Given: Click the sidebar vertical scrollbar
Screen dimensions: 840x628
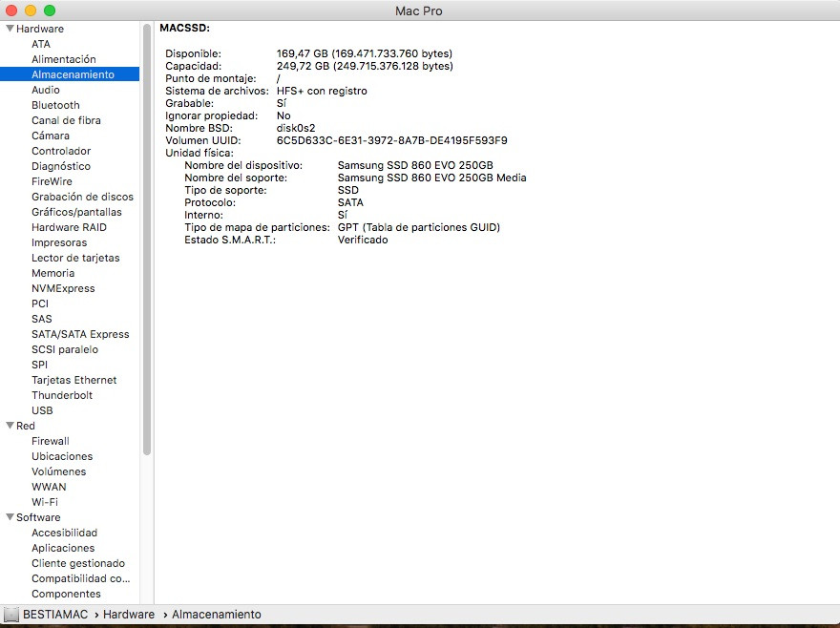Looking at the screenshot, I should click(147, 239).
